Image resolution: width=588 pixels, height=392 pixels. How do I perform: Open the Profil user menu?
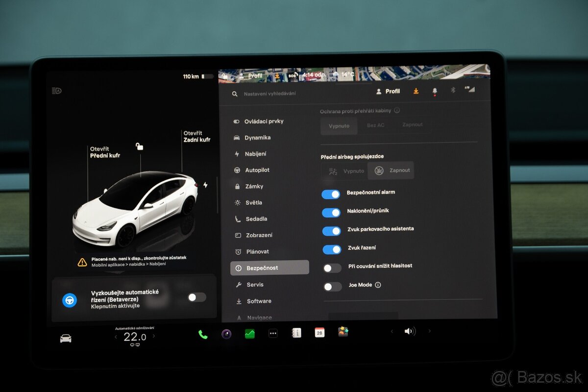click(x=388, y=91)
